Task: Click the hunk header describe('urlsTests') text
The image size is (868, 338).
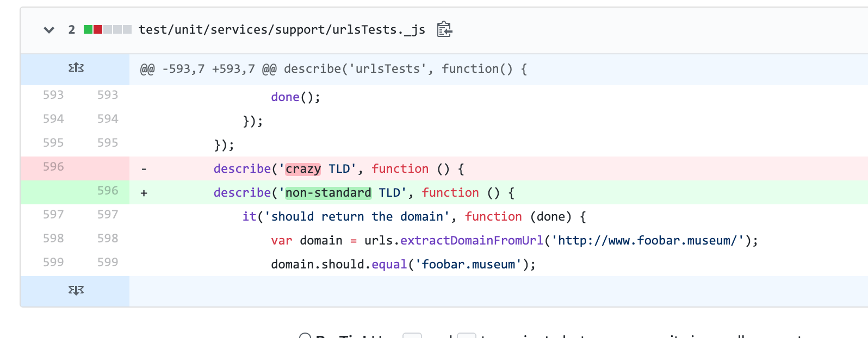Action: tap(405, 69)
